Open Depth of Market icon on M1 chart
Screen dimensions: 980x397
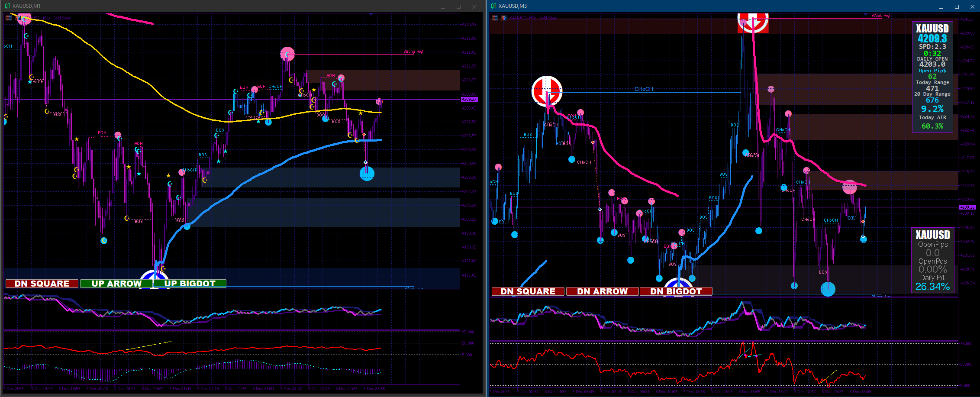click(9, 18)
